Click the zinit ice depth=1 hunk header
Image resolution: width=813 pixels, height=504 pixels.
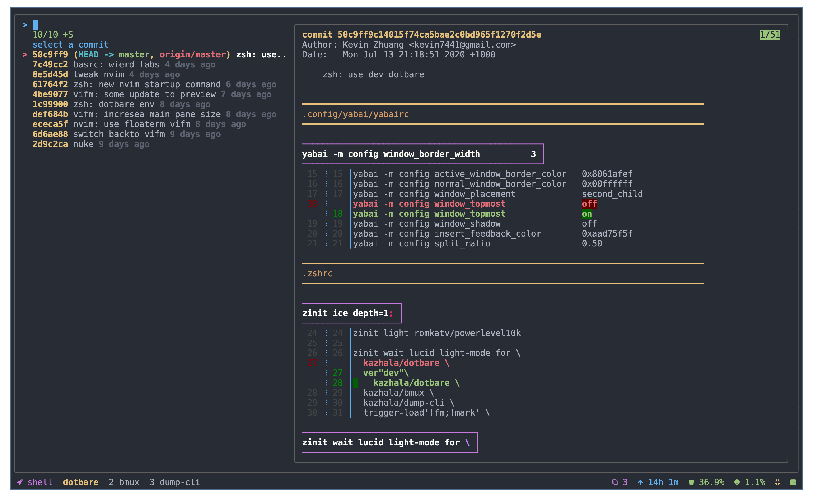(347, 313)
